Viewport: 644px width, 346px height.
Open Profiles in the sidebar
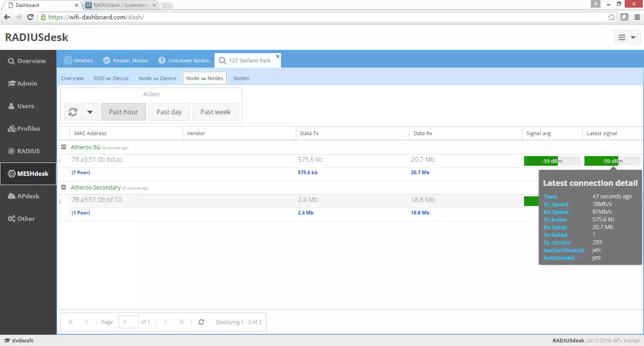(28, 129)
